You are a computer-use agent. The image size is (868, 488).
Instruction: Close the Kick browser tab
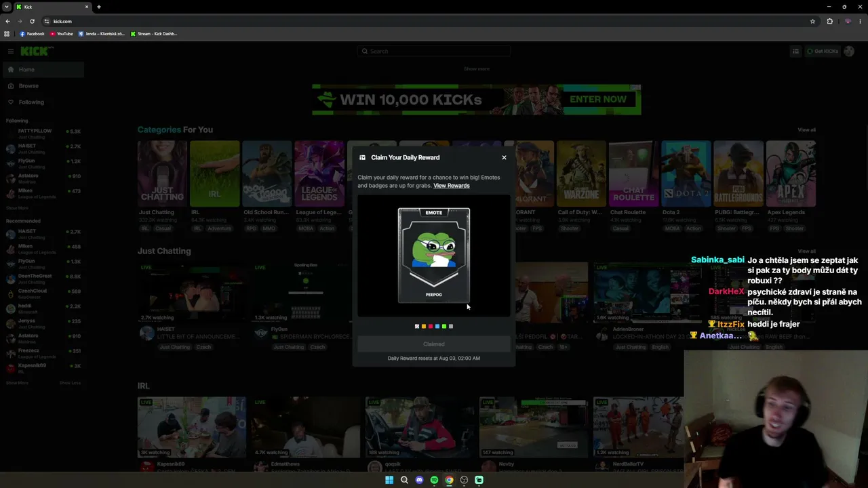coord(88,7)
